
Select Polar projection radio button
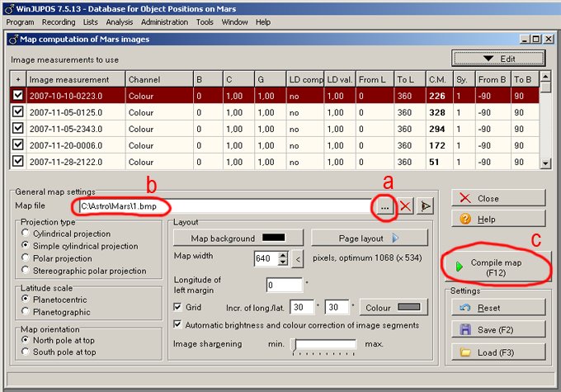26,258
